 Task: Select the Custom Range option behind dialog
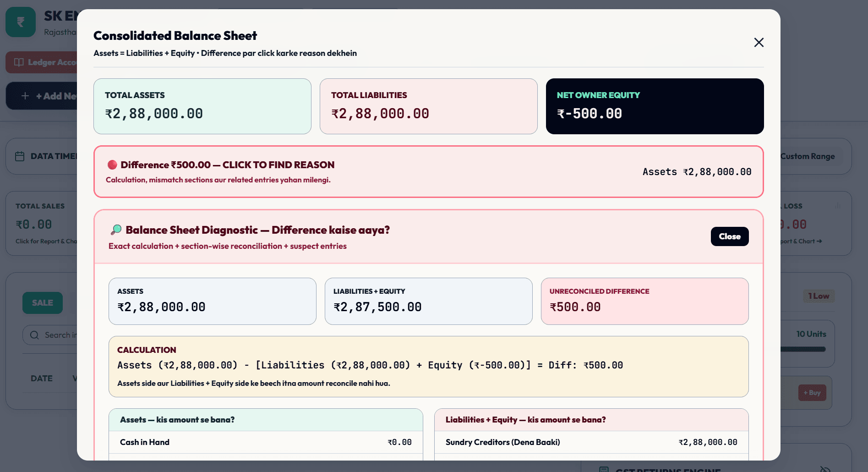(807, 156)
